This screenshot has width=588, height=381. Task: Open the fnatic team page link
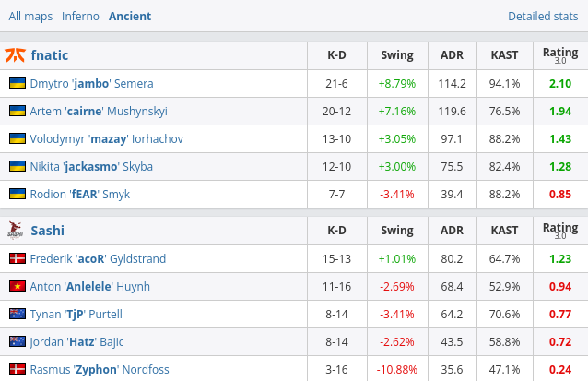[50, 55]
